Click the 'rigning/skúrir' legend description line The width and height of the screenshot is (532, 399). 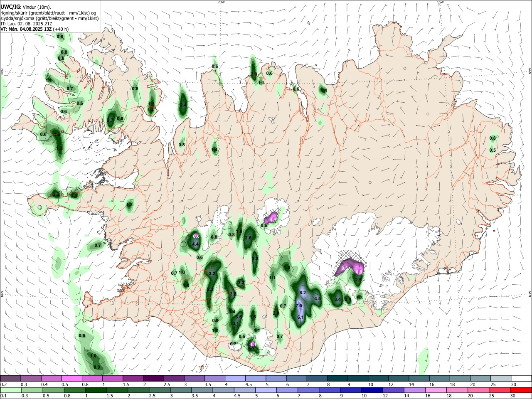click(48, 13)
